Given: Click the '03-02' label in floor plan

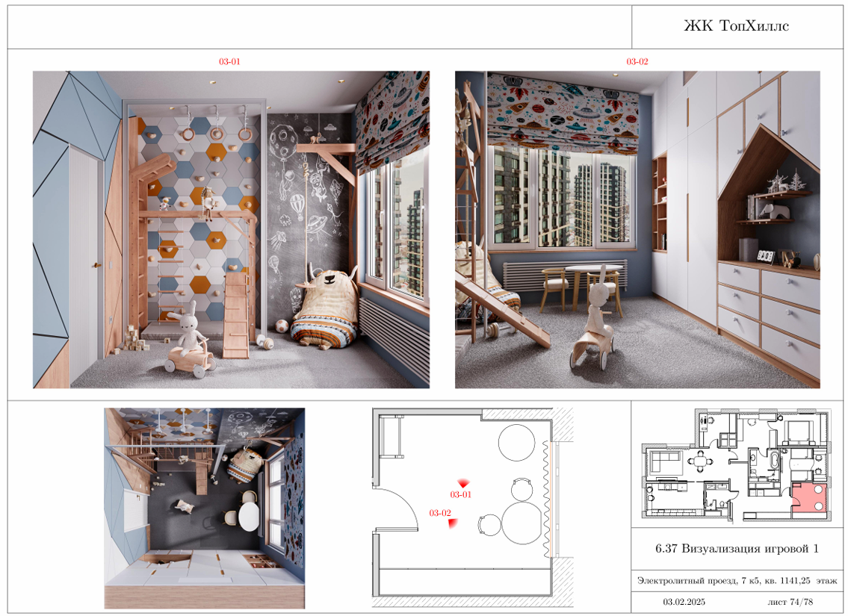Looking at the screenshot, I should (439, 513).
